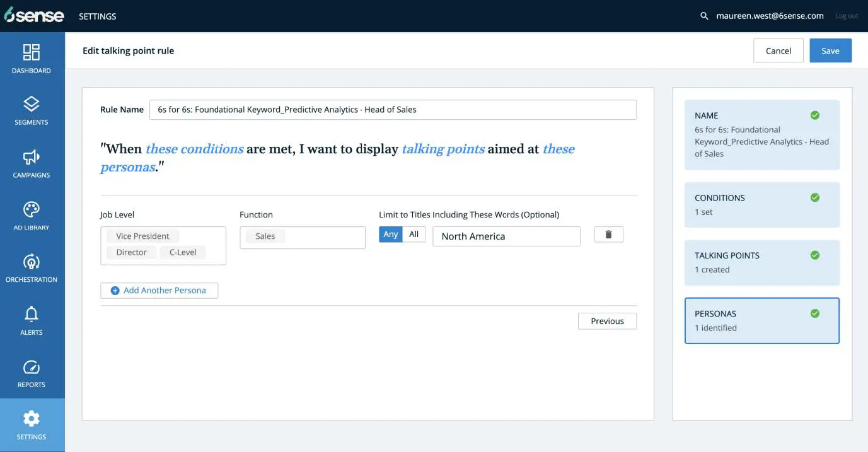Open the Function selector showing Sales

pos(302,237)
